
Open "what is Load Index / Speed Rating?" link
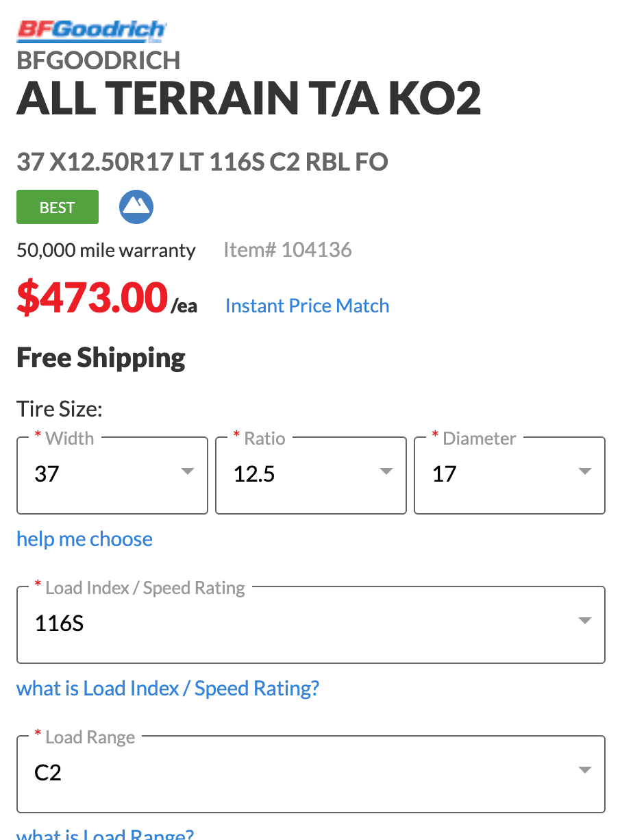(x=168, y=688)
